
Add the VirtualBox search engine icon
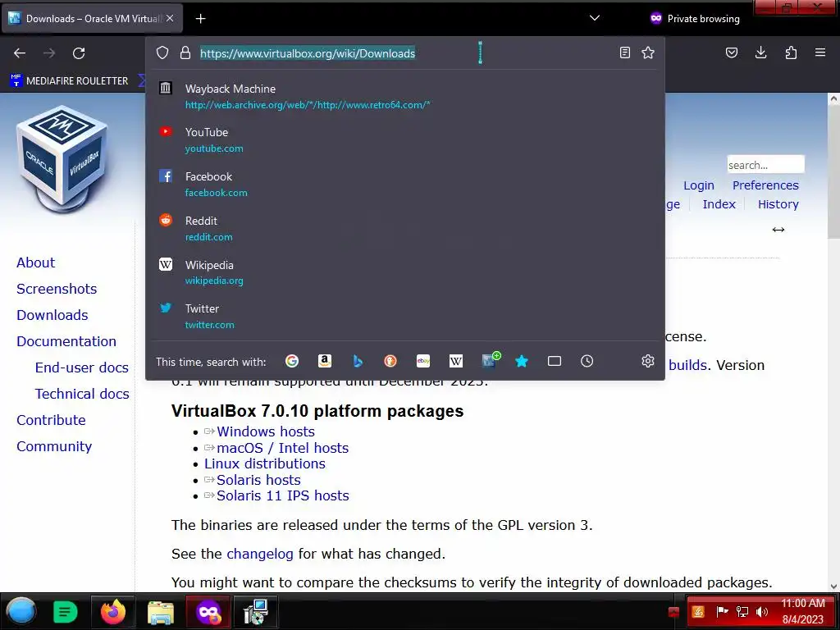491,360
